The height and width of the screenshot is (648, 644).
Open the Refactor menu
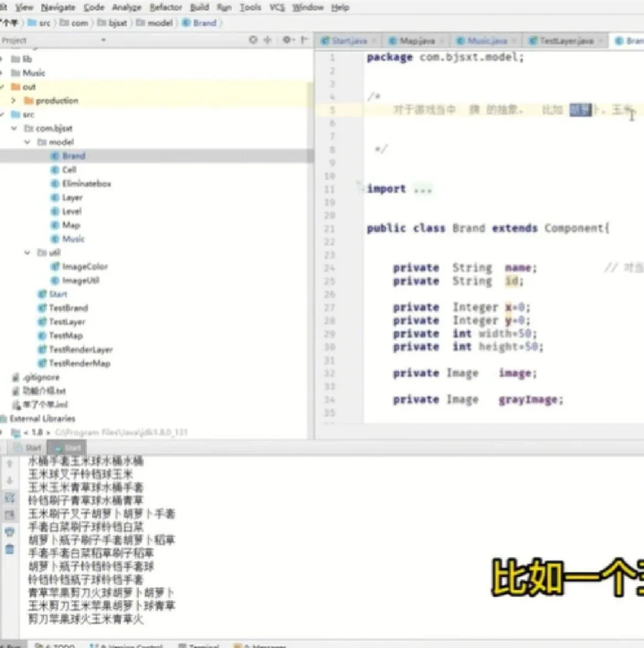(x=166, y=7)
